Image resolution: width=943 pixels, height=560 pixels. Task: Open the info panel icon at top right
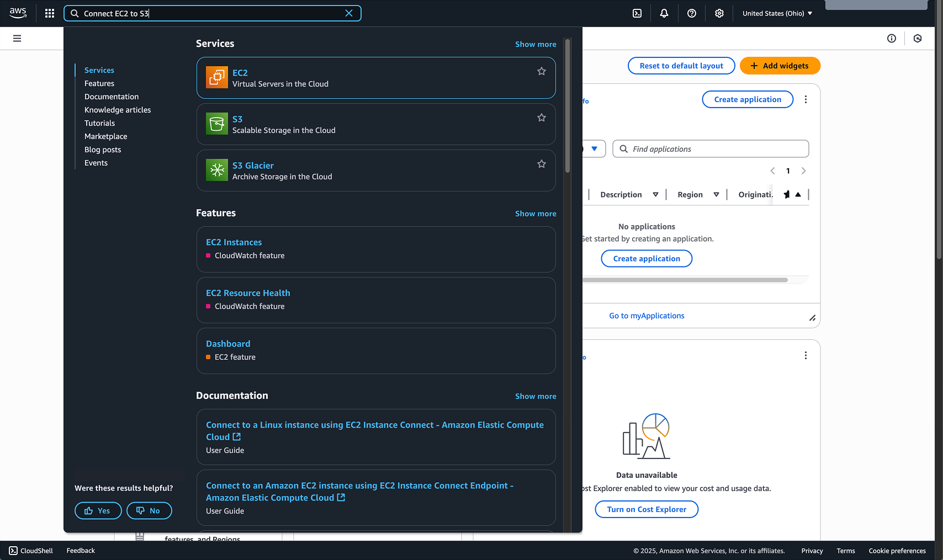892,38
